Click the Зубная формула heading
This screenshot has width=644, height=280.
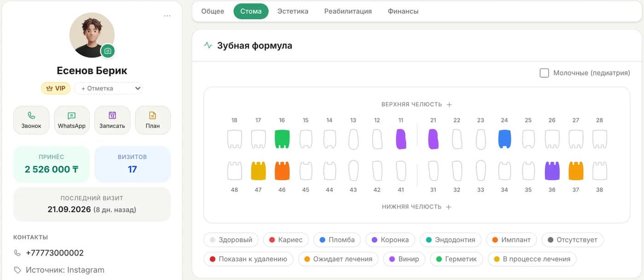[x=255, y=46]
